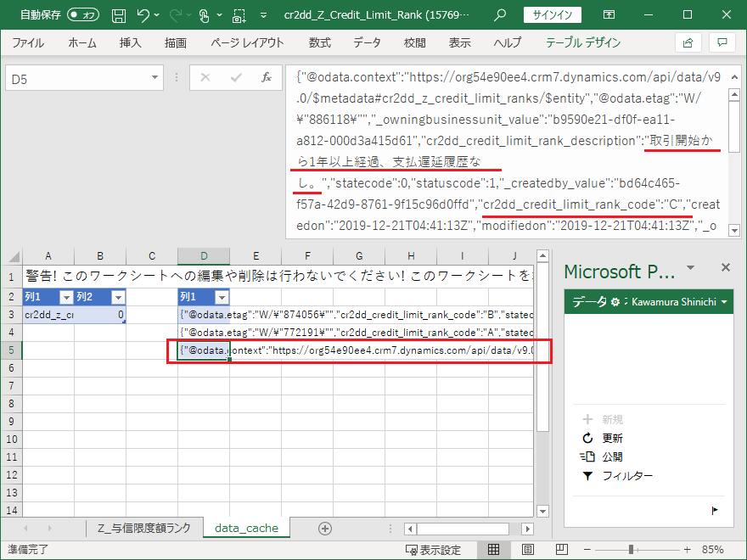Click the サインイン button
Image resolution: width=747 pixels, height=560 pixels.
[x=553, y=15]
